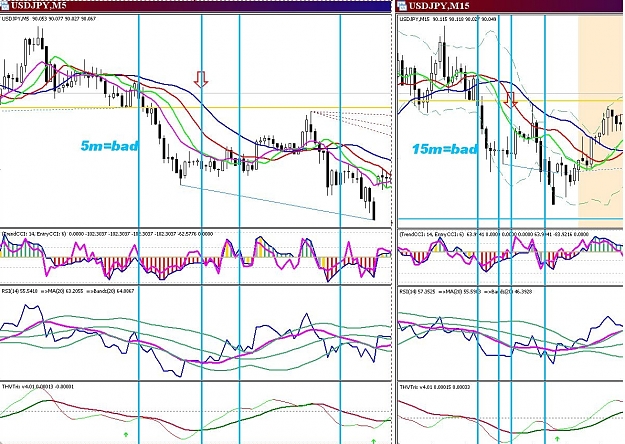Click the USDJPY,M5 price quote label
The height and width of the screenshot is (444, 625).
pyautogui.click(x=49, y=18)
